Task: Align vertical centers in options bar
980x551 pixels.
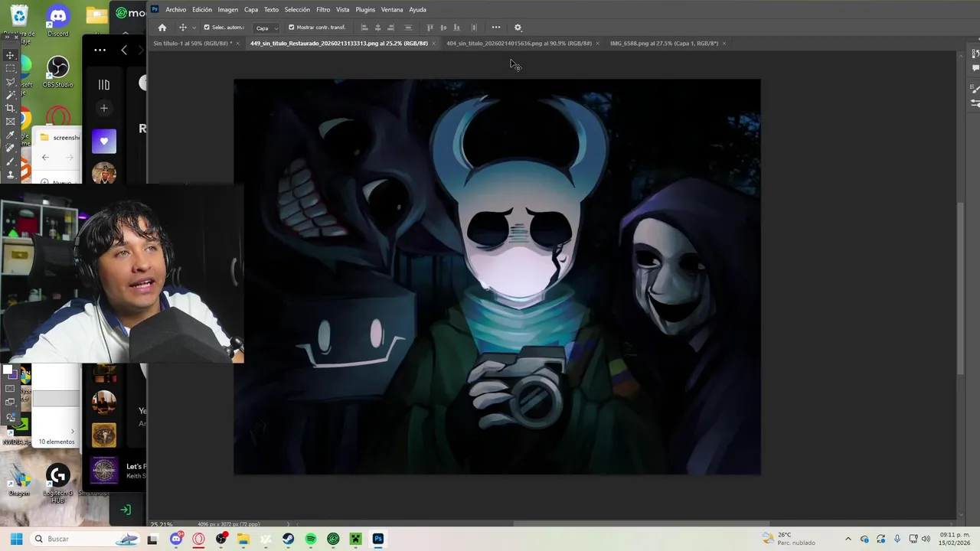Action: coord(443,28)
